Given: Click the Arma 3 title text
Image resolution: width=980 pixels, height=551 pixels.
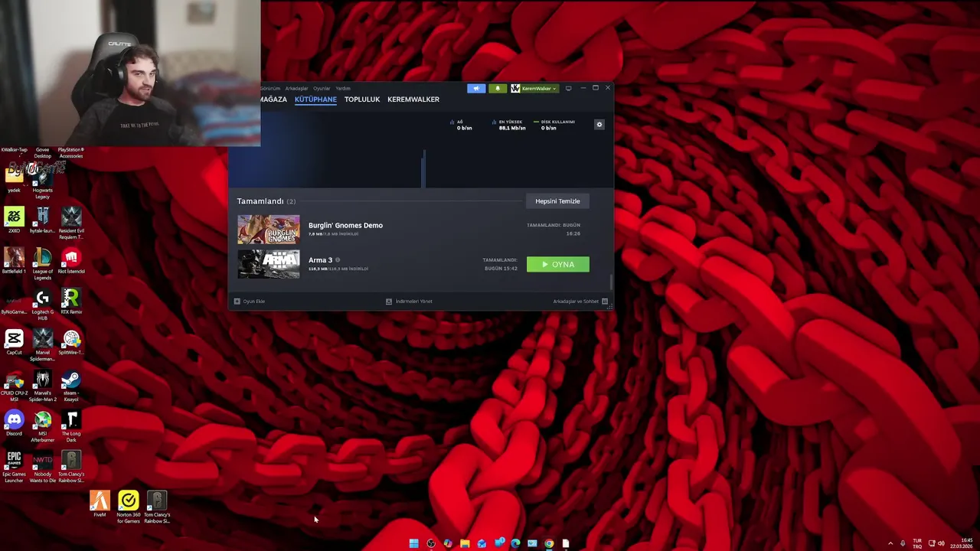Looking at the screenshot, I should pyautogui.click(x=320, y=260).
